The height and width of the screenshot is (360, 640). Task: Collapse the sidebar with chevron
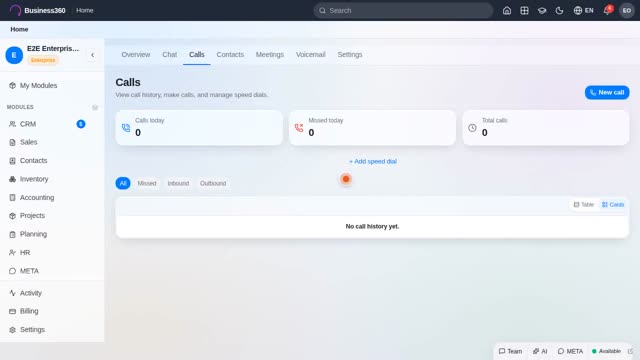(x=93, y=55)
